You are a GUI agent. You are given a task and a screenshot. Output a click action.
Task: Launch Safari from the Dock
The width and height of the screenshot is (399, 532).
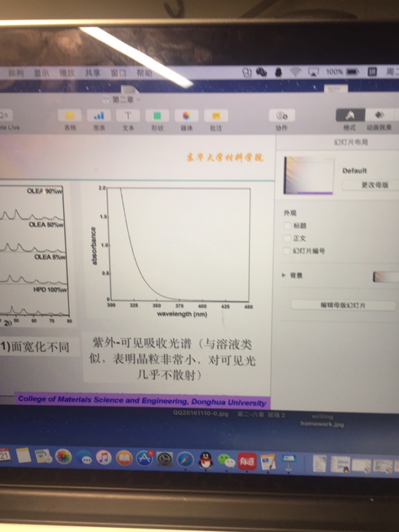pyautogui.click(x=185, y=460)
